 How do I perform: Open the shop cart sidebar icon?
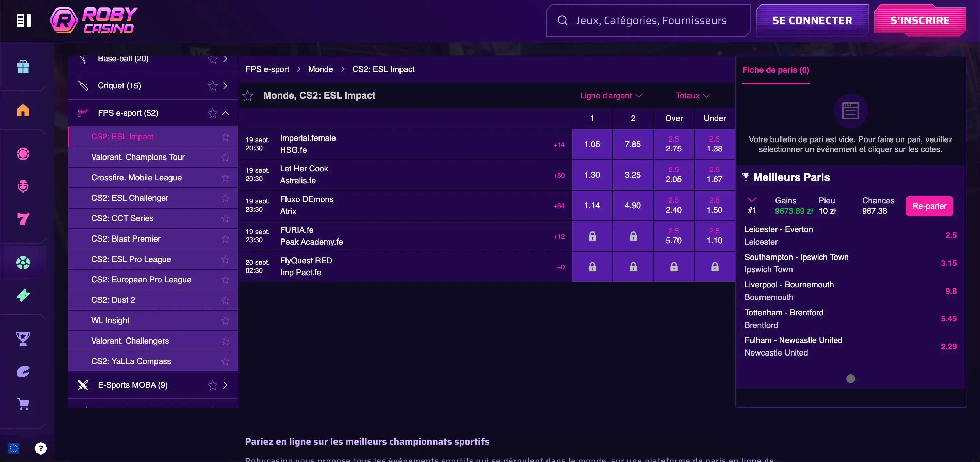tap(23, 404)
